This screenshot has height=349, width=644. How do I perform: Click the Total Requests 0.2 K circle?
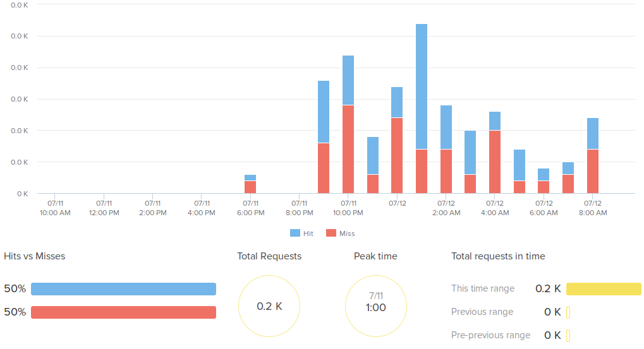coord(269,306)
